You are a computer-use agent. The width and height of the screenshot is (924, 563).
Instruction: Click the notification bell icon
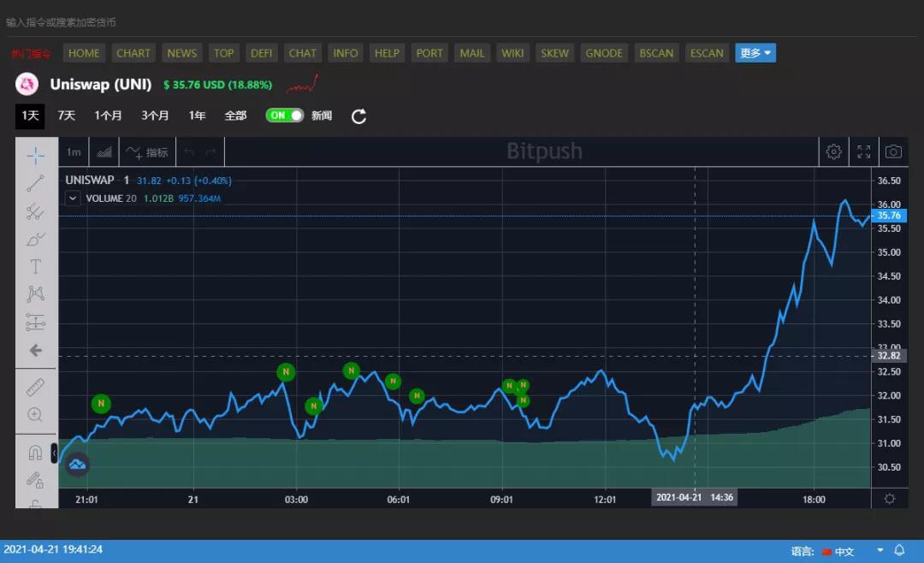tap(899, 551)
